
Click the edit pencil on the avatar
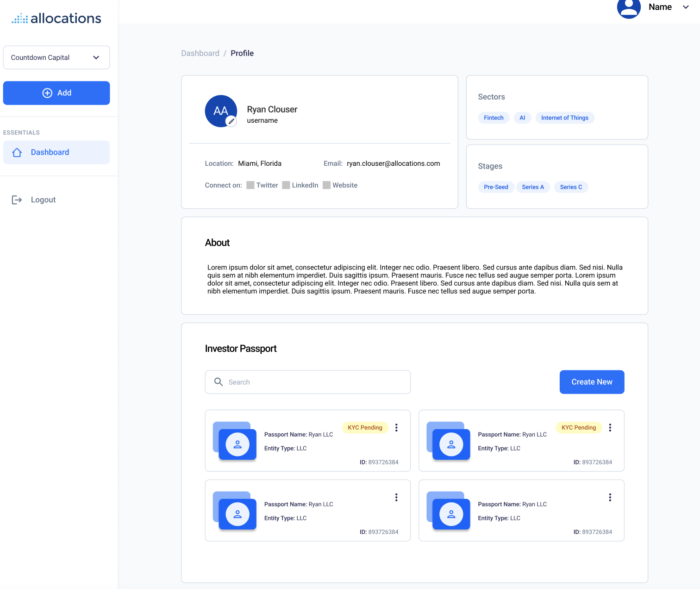231,121
